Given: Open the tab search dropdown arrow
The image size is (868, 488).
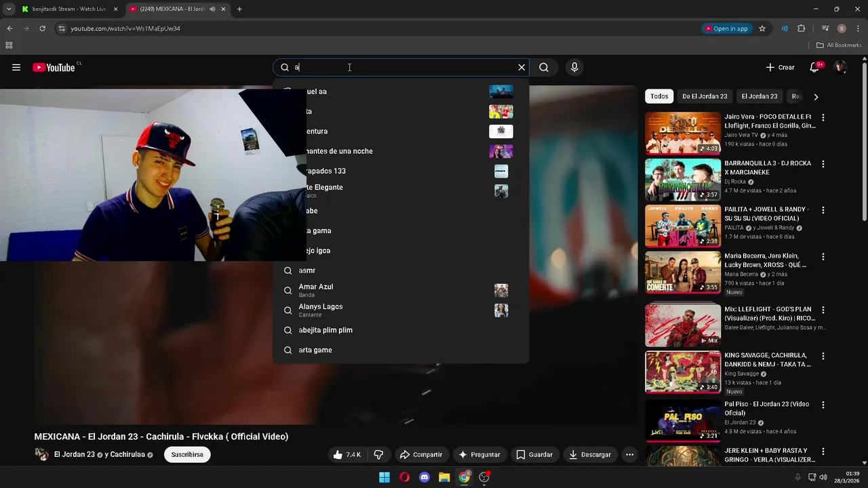Looking at the screenshot, I should point(8,9).
